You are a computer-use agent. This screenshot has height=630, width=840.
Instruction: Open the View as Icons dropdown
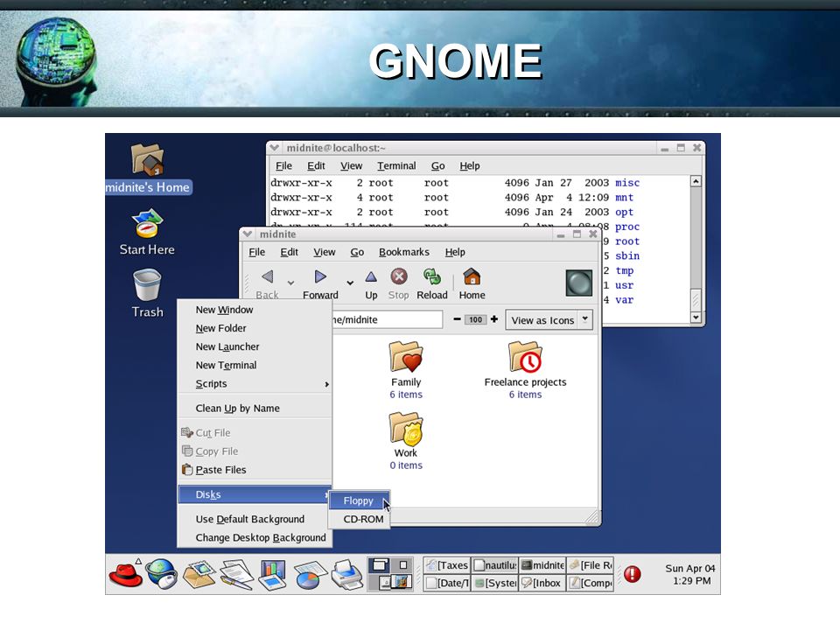tap(549, 320)
